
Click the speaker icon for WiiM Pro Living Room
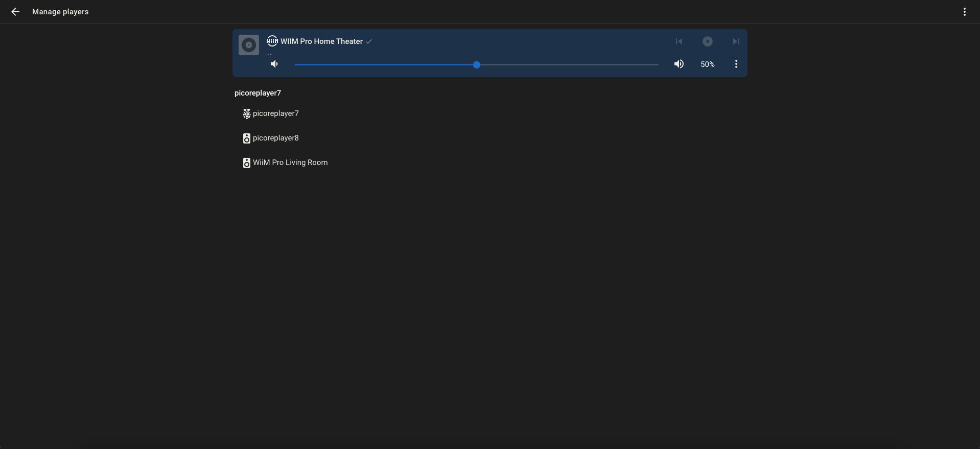tap(246, 163)
